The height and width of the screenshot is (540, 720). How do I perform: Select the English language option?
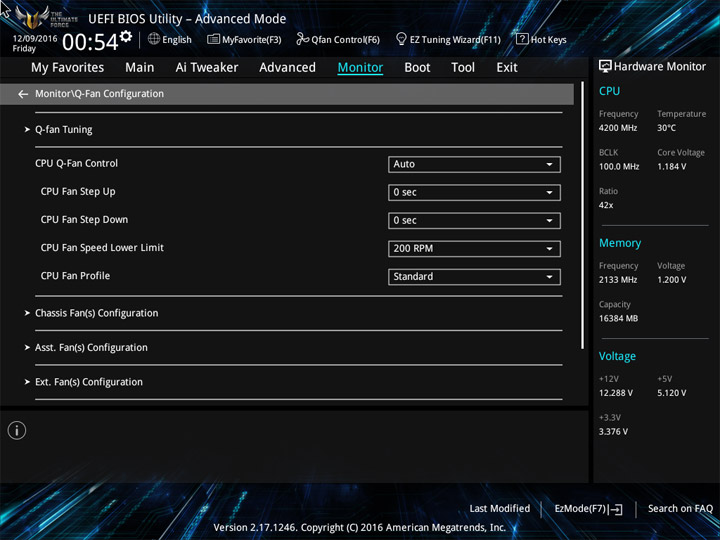point(177,40)
